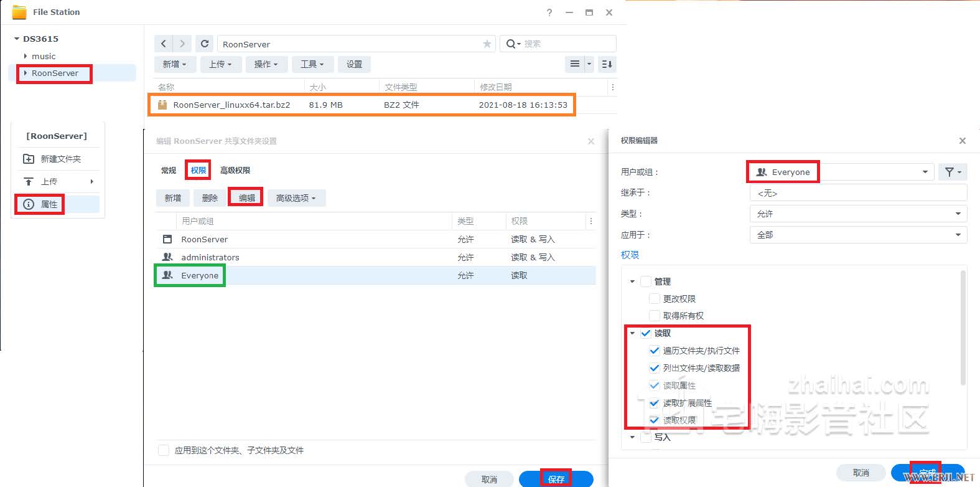Screen dimensions: 980x487
Task: Go forward with the right arrow in File Station
Action: tap(182, 44)
